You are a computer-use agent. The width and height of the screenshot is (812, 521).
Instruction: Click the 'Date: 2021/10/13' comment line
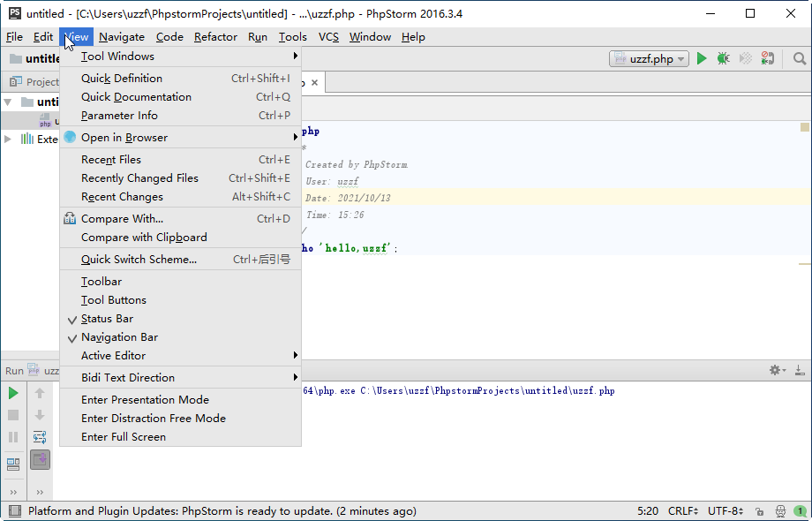[348, 198]
